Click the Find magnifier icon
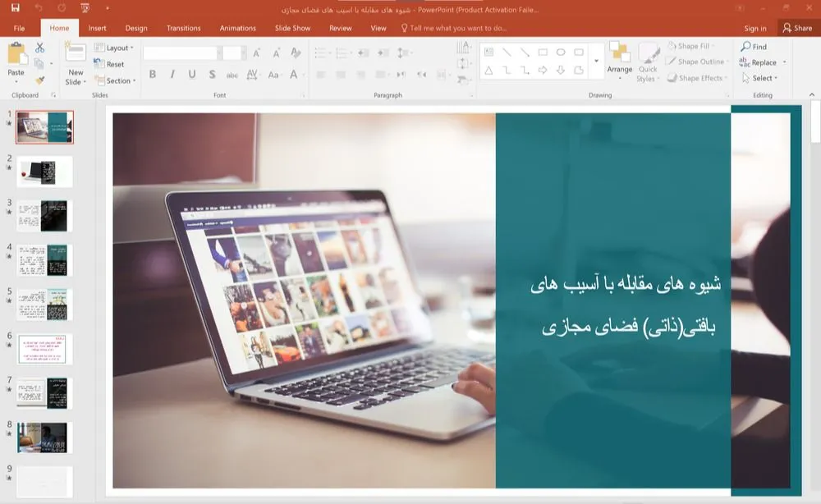The width and height of the screenshot is (821, 504). pos(754,47)
